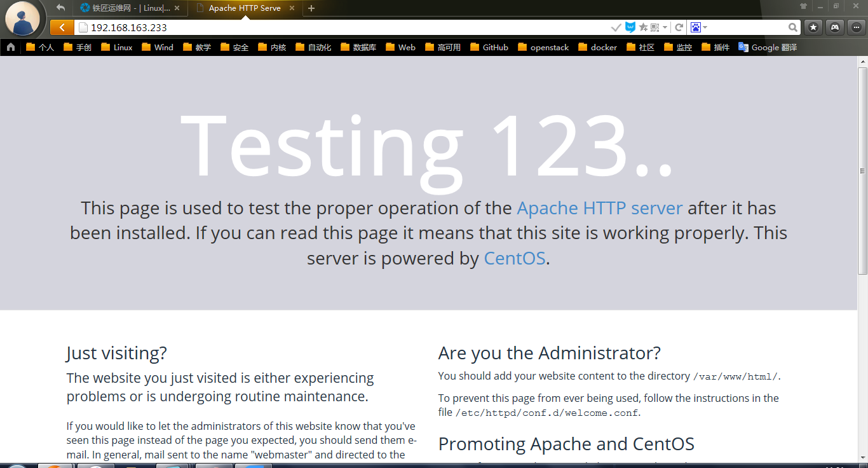Open the Google 翻译 bookmark

pyautogui.click(x=768, y=47)
